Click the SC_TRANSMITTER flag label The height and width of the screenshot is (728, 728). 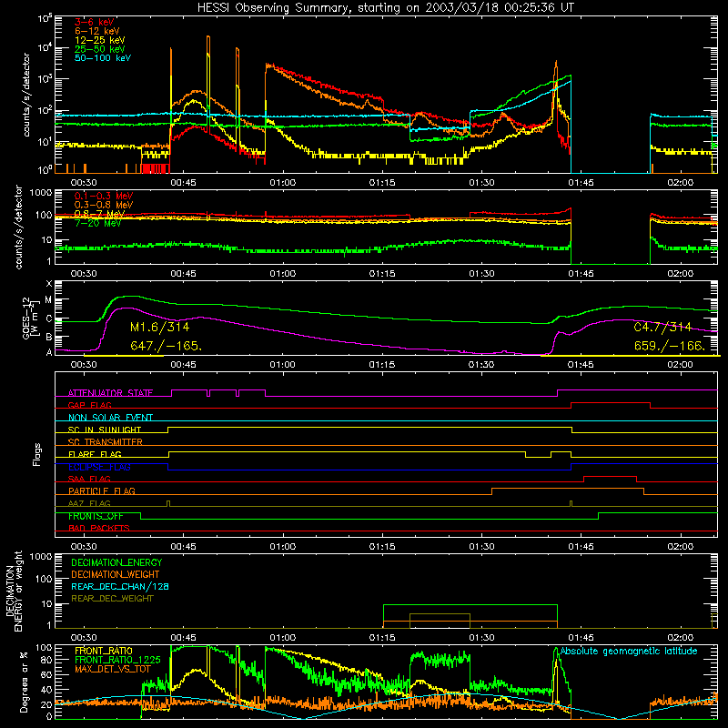tap(106, 442)
